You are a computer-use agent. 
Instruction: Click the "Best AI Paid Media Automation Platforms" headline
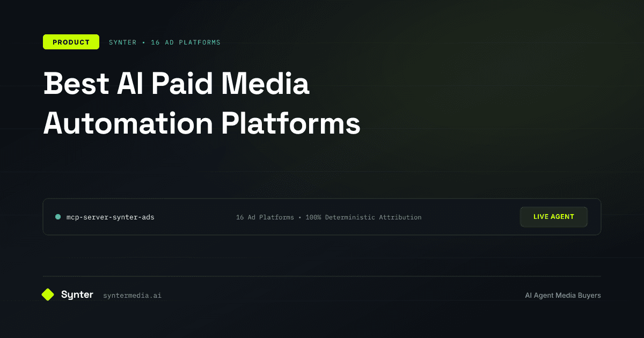click(x=202, y=104)
